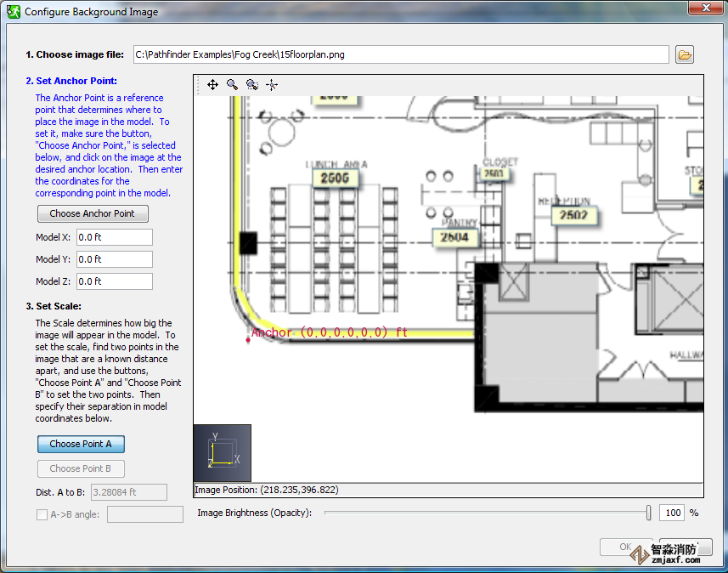Adjust the Image Brightness opacity slider handle
The height and width of the screenshot is (573, 728).
point(649,513)
